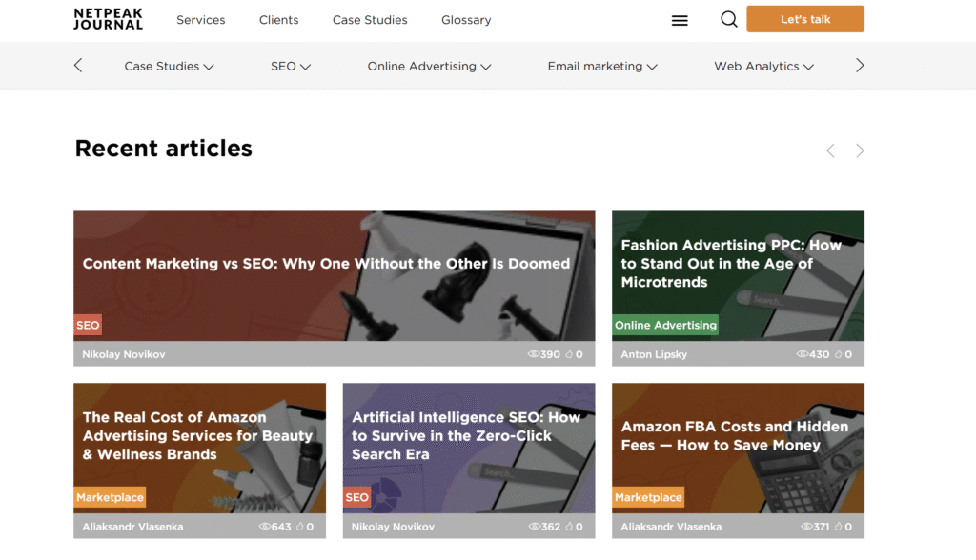Open Fashion Advertising PPC article title
The image size is (976, 560).
(731, 264)
